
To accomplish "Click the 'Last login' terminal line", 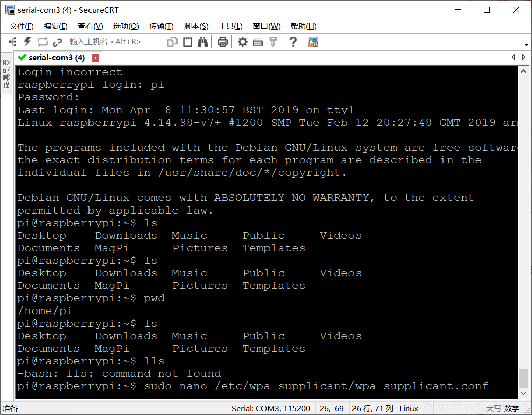I will (186, 110).
